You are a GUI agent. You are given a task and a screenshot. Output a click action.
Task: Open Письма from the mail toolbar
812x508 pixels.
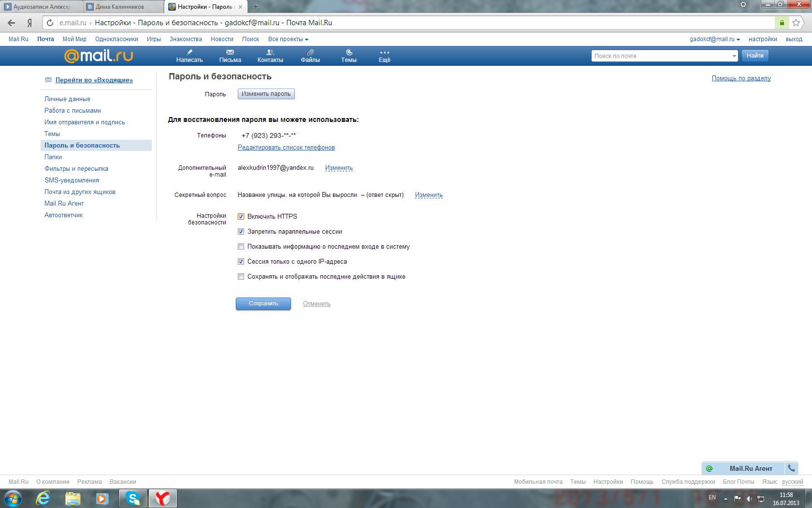pos(230,56)
